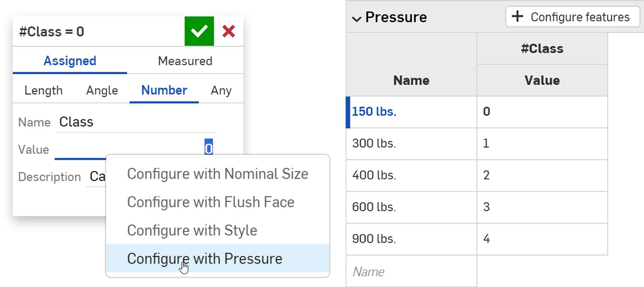Choose Configure with Pressure from the menu

(204, 258)
